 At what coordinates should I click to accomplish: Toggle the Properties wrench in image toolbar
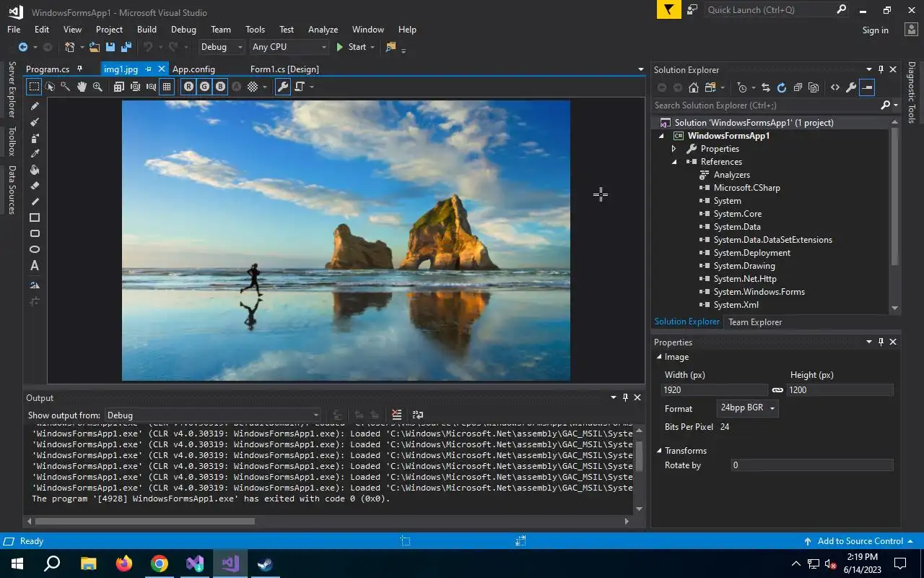(x=282, y=87)
